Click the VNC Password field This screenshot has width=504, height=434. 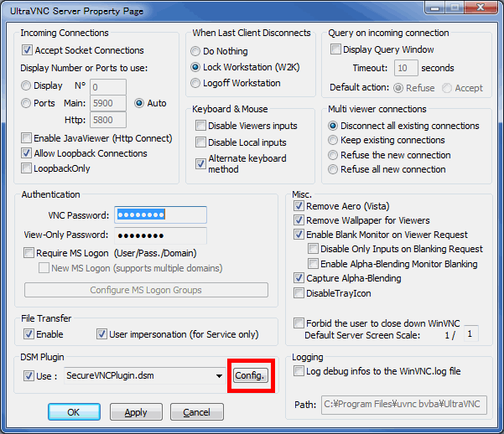point(160,215)
